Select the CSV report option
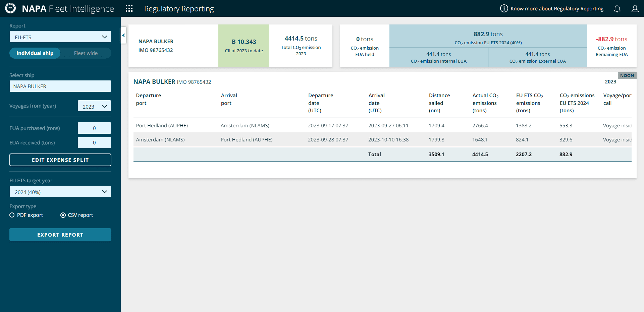This screenshot has height=312, width=644. tap(76, 215)
